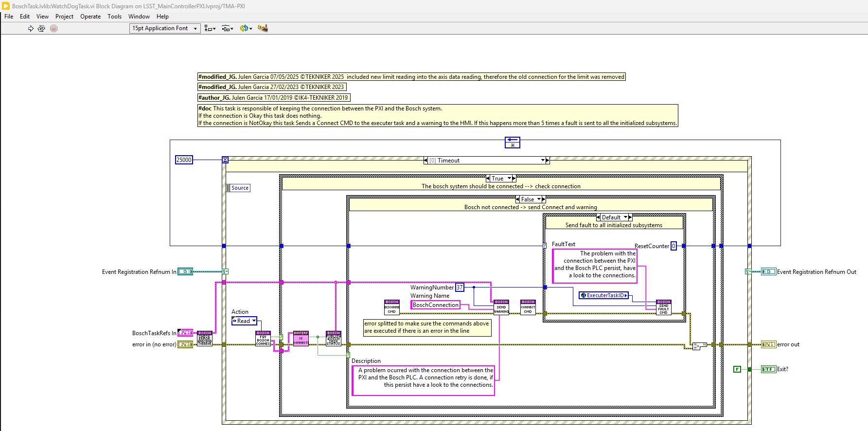Select the Bosch Send Warning subVI
Viewport: 868px width, 431px height.
(501, 307)
